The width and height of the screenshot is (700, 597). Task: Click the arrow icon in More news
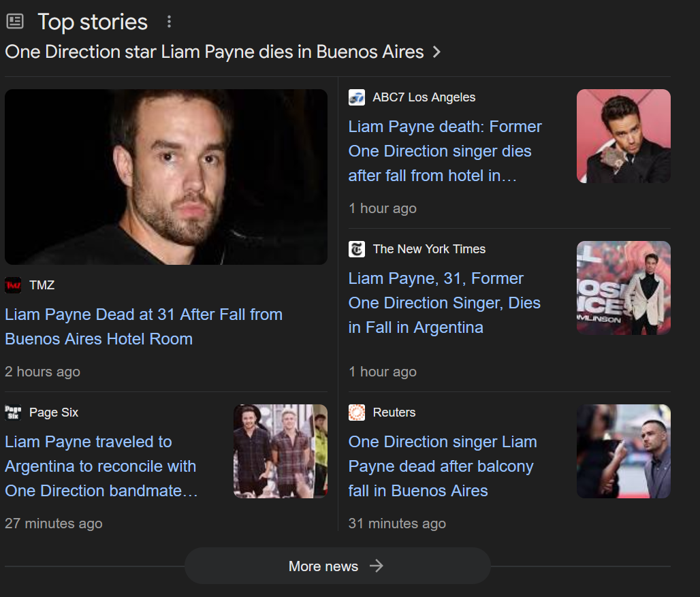[x=377, y=566]
